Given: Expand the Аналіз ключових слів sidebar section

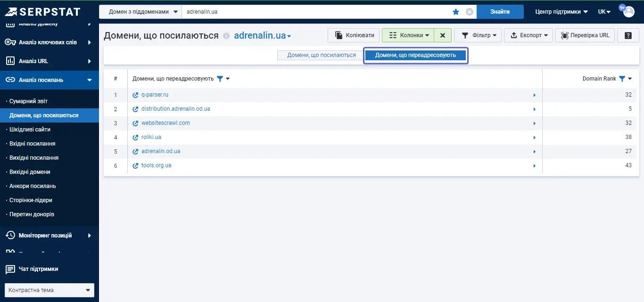Looking at the screenshot, I should click(90, 42).
